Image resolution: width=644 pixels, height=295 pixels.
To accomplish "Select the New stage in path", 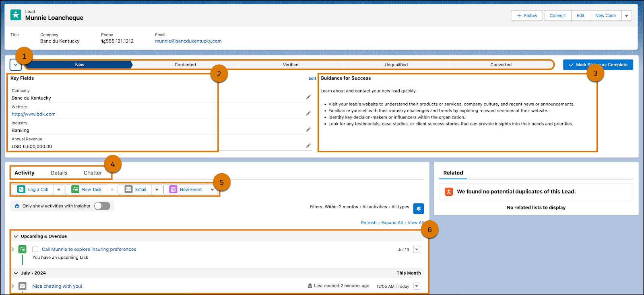I will (79, 65).
